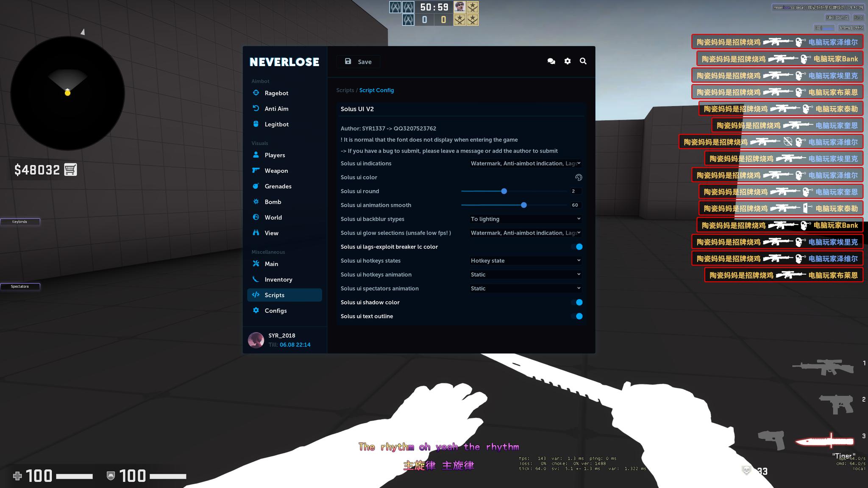868x488 pixels.
Task: Click the Save button
Action: (358, 61)
